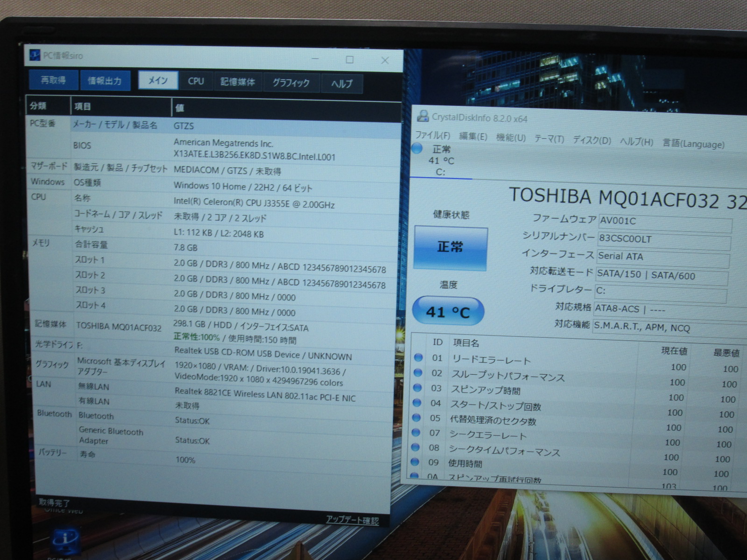
Task: Switch to the メイン tab
Action: click(158, 80)
